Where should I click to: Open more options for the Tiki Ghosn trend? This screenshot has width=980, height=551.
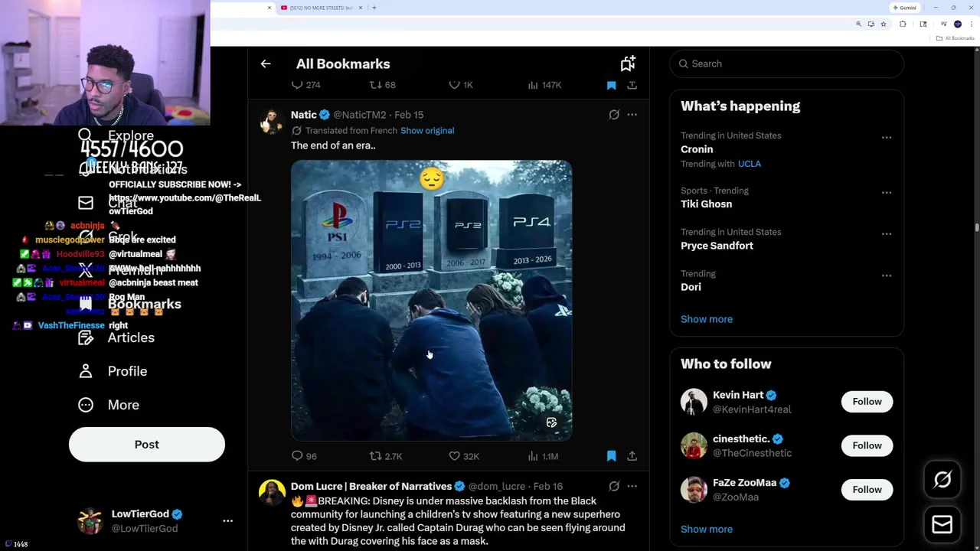click(887, 193)
